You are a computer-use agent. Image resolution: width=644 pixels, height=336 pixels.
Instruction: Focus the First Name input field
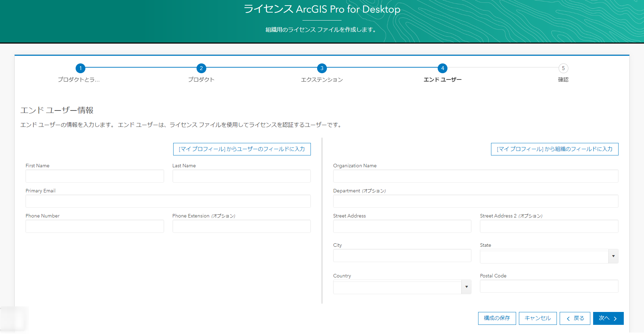coord(95,176)
